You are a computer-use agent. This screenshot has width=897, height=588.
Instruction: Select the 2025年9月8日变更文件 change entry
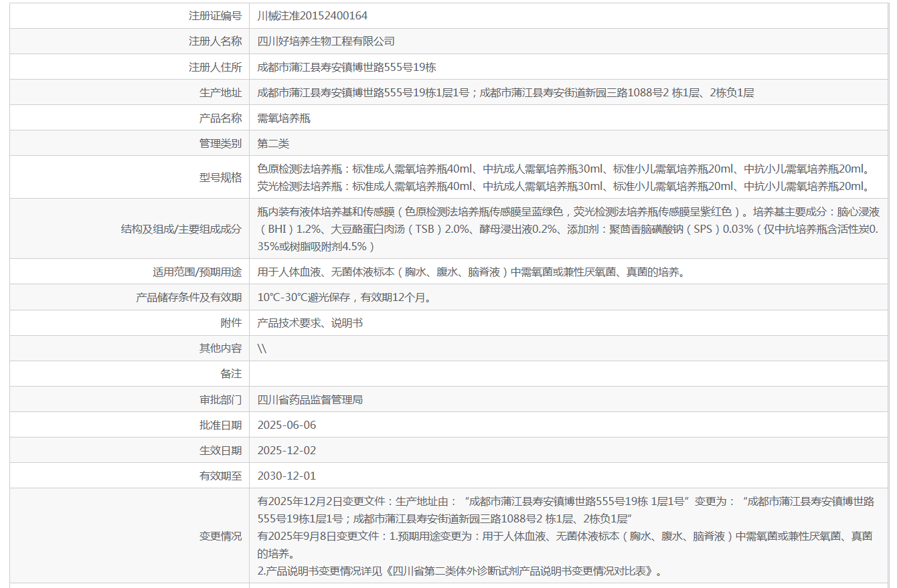[x=566, y=545]
